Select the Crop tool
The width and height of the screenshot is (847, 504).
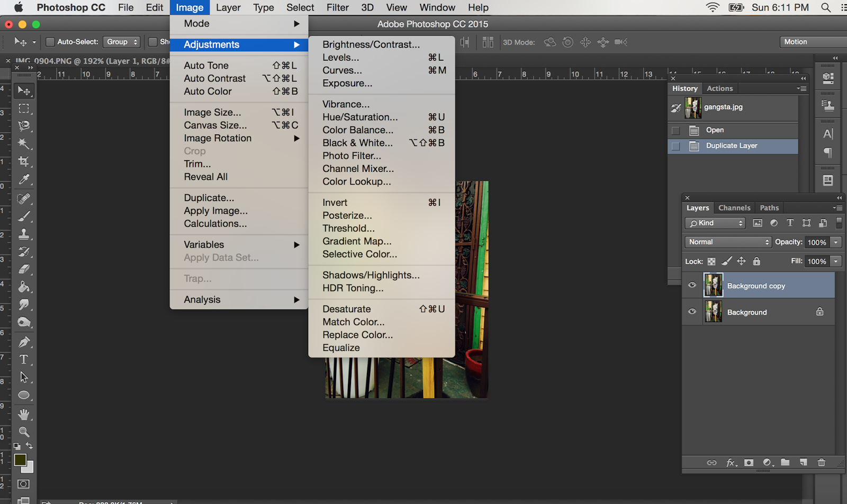click(24, 161)
